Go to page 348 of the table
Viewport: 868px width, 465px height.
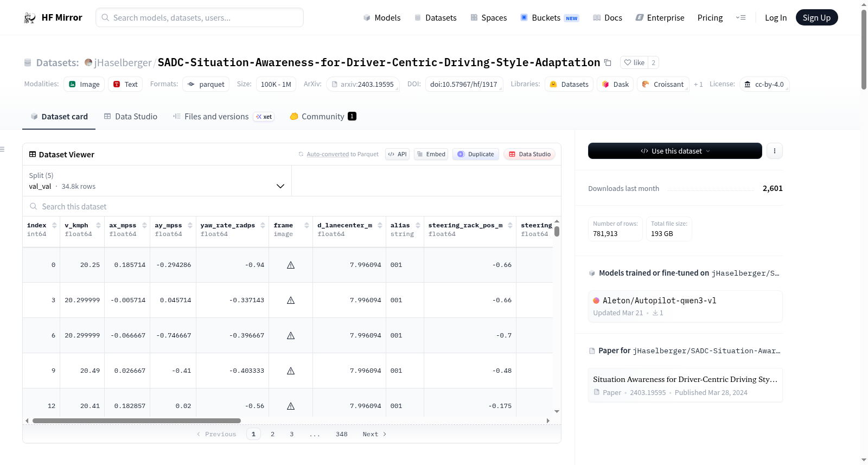(341, 434)
